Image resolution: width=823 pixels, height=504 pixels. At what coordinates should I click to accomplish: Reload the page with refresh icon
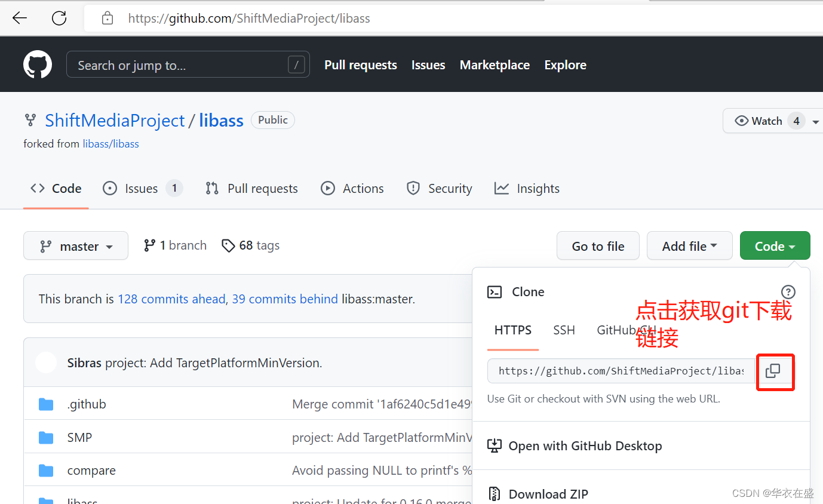point(59,19)
